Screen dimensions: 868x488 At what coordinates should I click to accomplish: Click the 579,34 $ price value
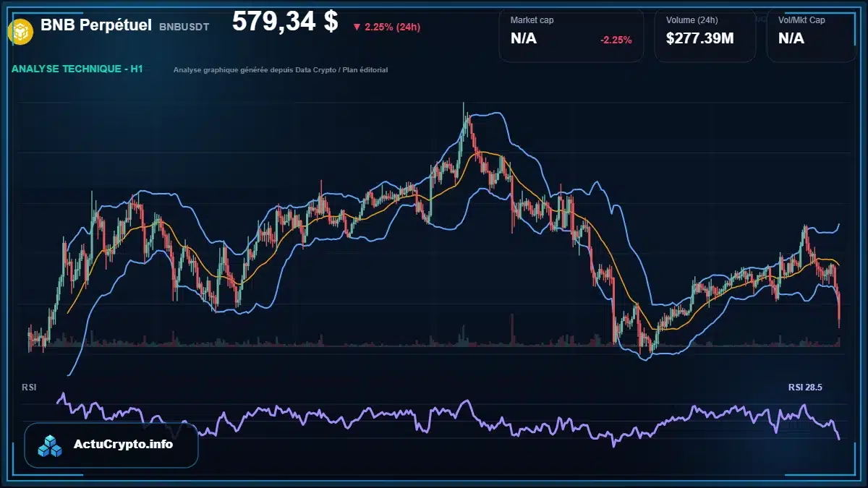(285, 21)
